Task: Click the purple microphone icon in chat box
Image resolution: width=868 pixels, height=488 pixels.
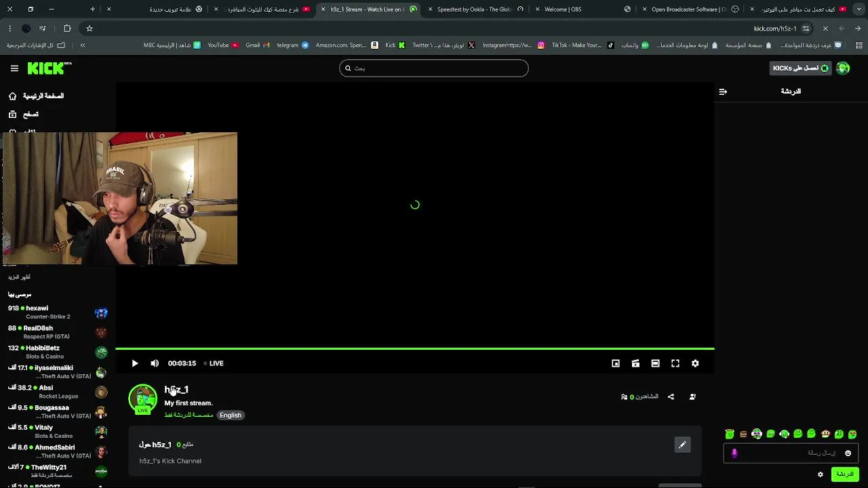Action: [734, 453]
